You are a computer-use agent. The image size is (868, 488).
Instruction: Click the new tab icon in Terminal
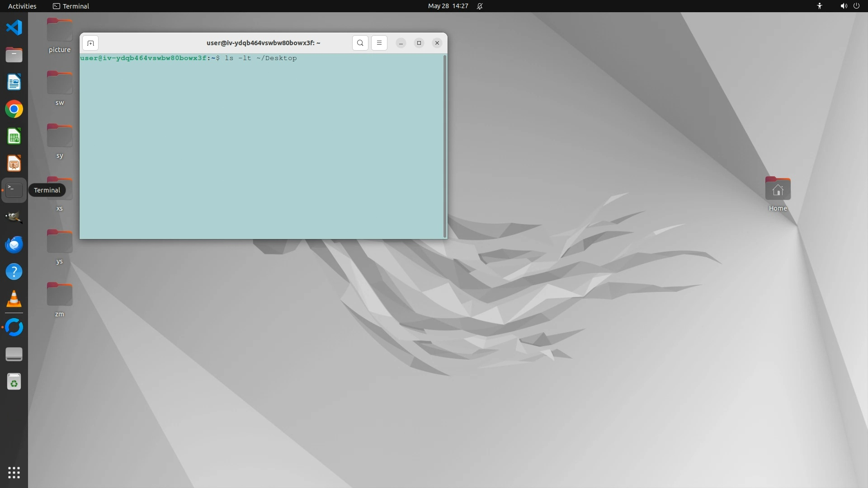(90, 43)
